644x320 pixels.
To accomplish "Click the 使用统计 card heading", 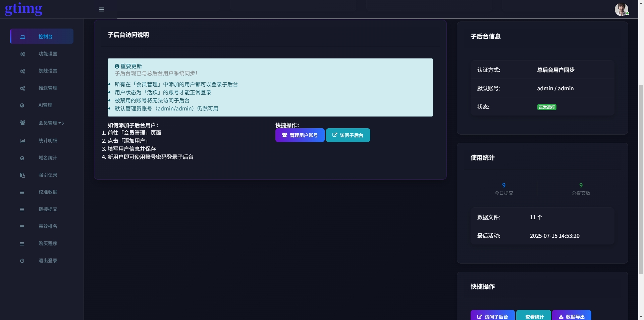I will [482, 158].
